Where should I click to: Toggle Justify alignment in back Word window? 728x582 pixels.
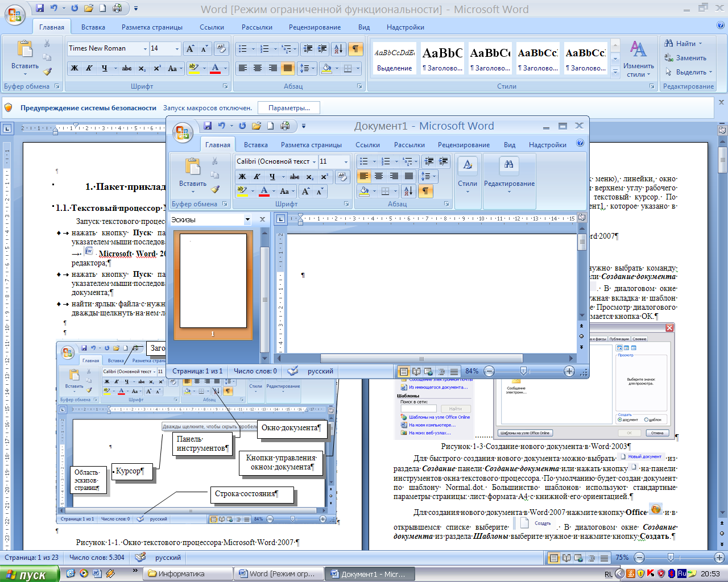(288, 68)
